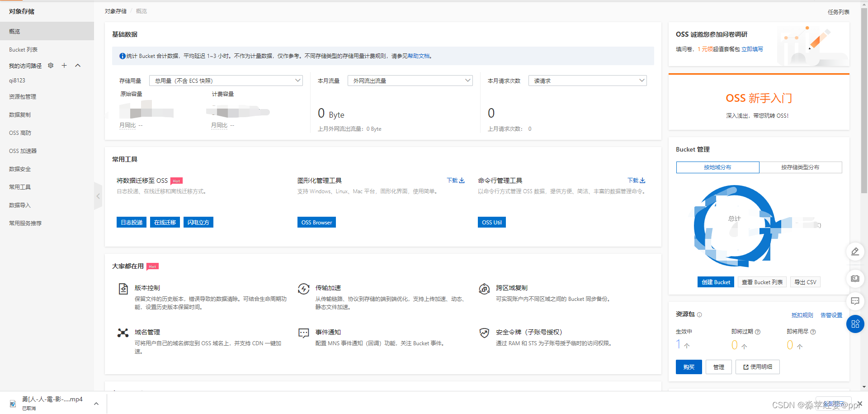Click the page vertical scrollbar thumb

coord(864,100)
